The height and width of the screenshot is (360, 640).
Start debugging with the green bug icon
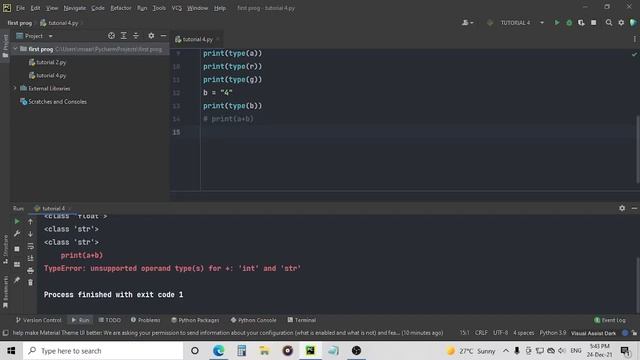pyautogui.click(x=569, y=23)
